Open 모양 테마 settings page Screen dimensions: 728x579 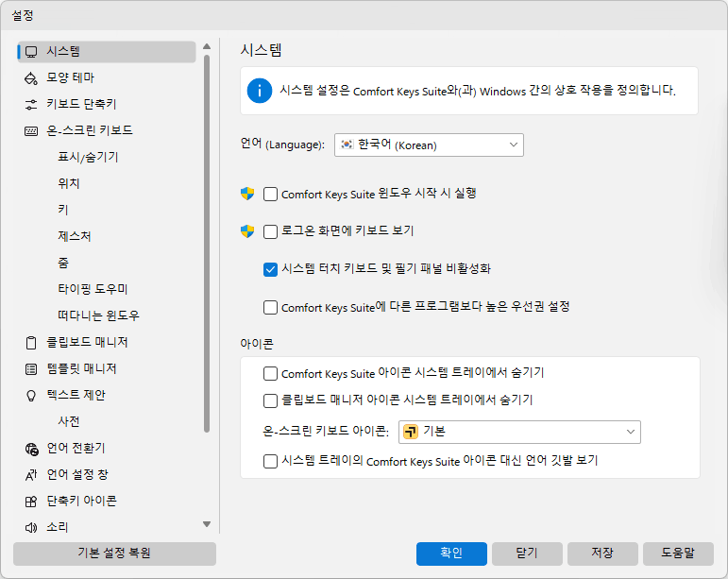coord(70,77)
